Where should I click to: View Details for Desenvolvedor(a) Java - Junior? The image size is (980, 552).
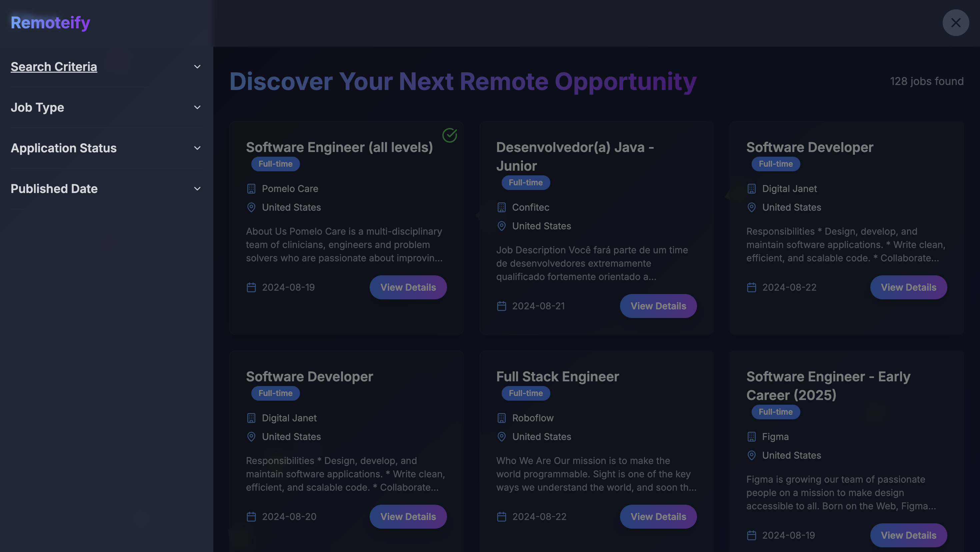click(x=658, y=306)
